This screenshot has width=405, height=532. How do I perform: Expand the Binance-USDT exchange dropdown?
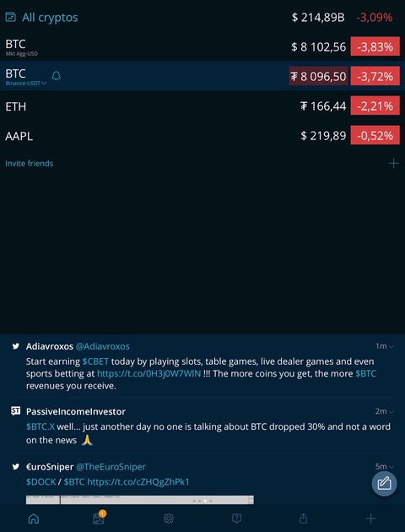[26, 83]
